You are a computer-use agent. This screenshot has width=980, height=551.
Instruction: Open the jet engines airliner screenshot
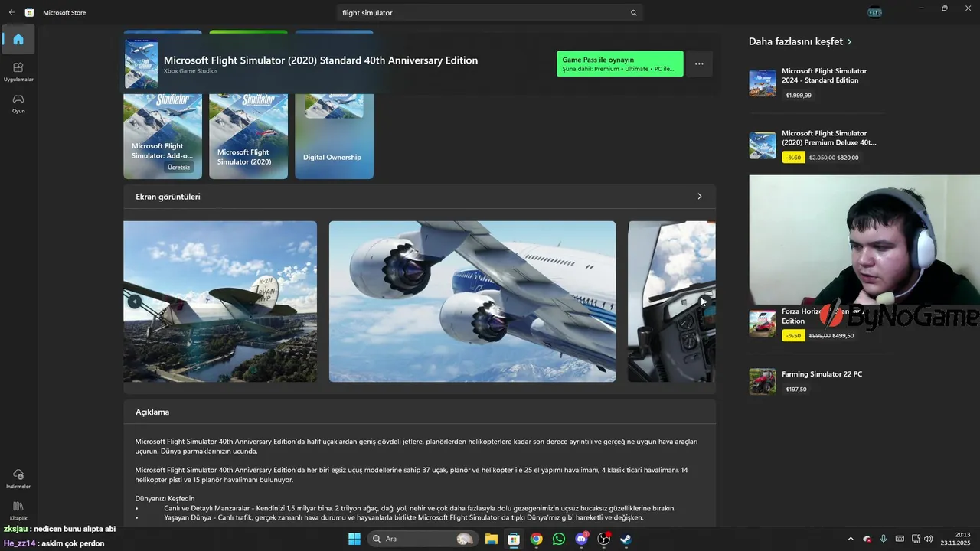click(x=472, y=302)
